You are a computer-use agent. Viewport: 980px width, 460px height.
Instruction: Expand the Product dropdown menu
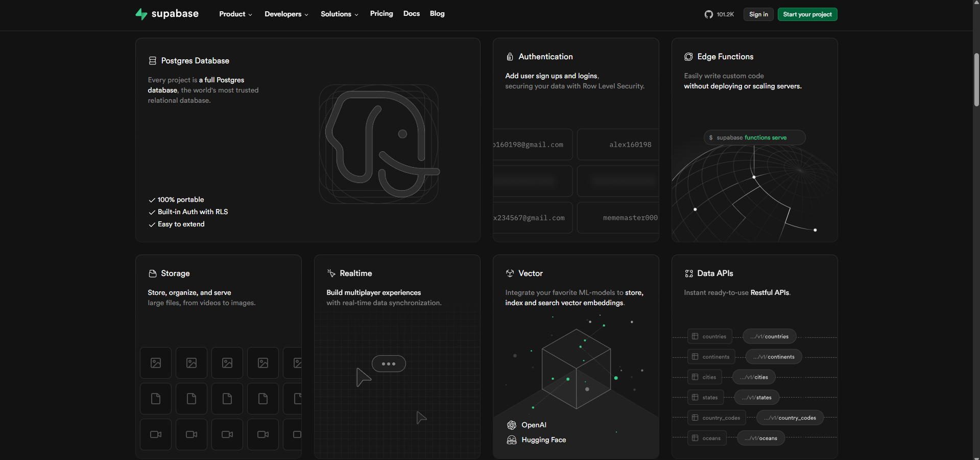tap(235, 14)
